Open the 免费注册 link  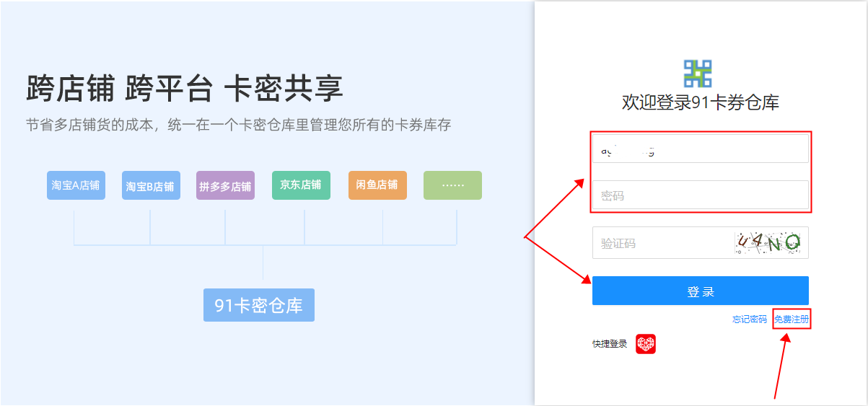[x=792, y=319]
